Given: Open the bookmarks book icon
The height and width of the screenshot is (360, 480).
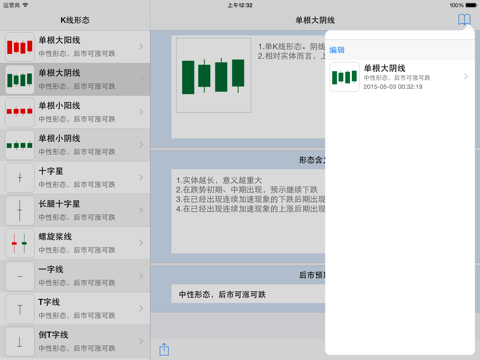Looking at the screenshot, I should point(464,20).
